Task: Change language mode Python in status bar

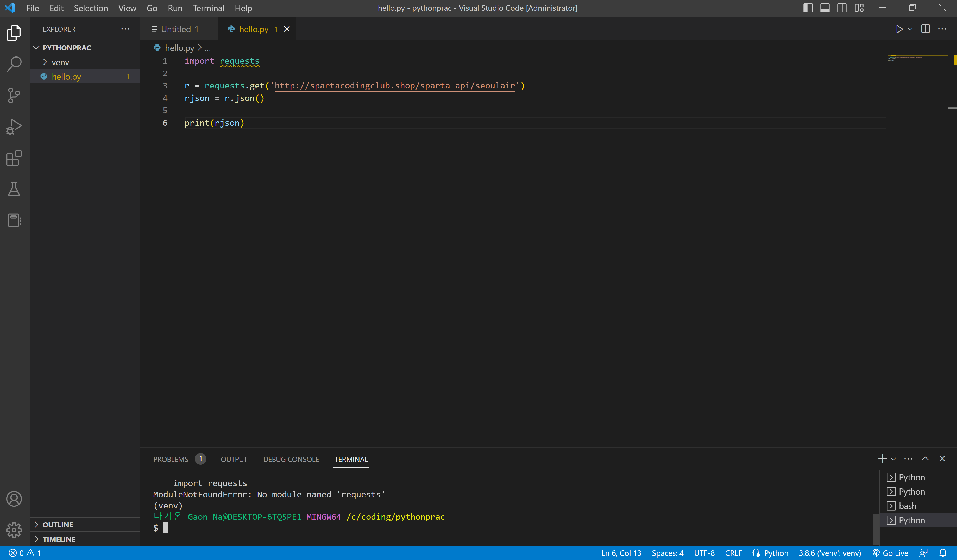Action: click(776, 553)
